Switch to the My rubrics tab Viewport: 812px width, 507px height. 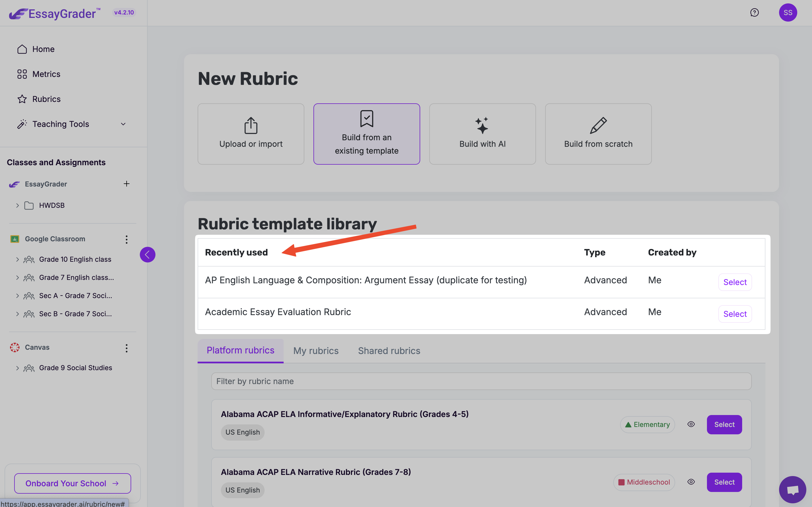pos(315,351)
